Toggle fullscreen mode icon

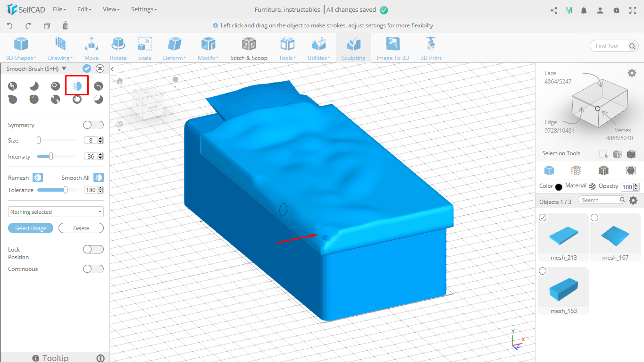click(x=633, y=10)
